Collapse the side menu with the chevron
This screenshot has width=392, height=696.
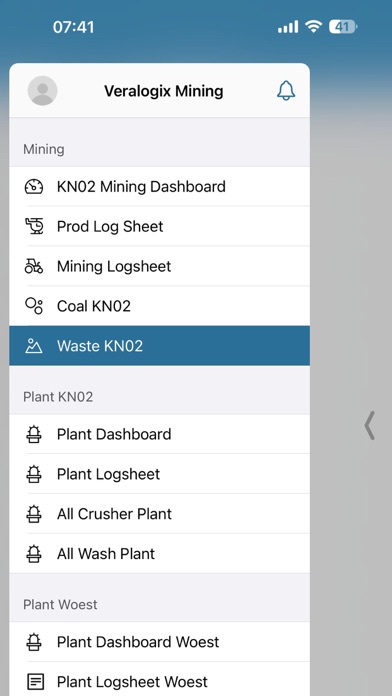click(x=369, y=425)
